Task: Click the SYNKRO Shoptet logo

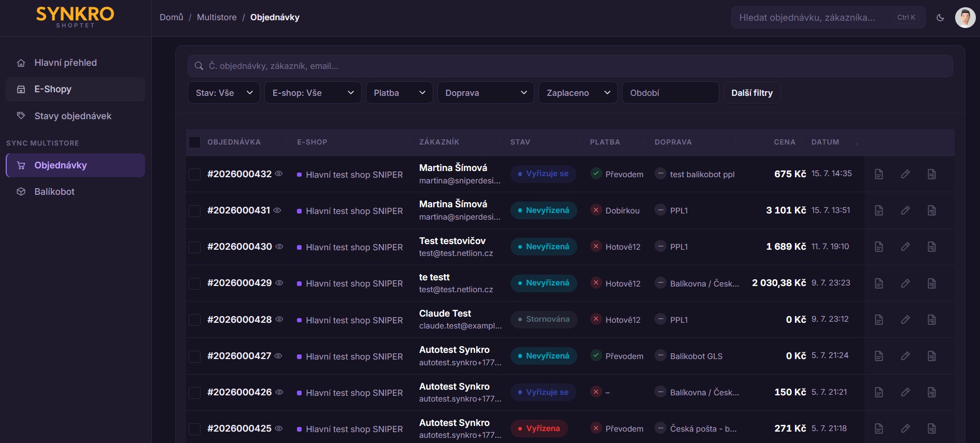Action: (x=75, y=17)
